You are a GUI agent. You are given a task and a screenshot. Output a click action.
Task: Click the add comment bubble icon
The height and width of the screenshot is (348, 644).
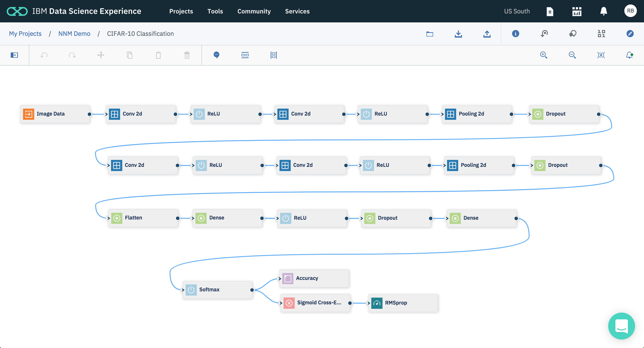(x=216, y=55)
